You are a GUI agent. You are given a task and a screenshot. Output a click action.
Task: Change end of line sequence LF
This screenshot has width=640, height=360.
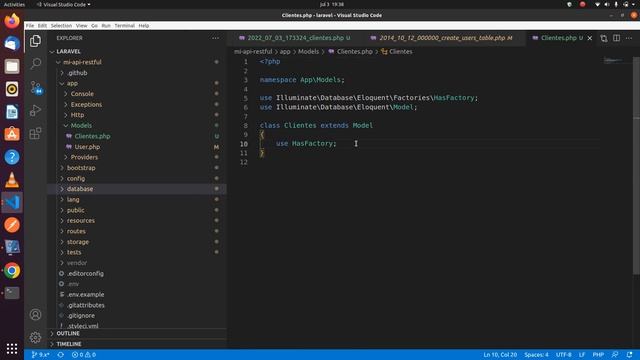tap(582, 355)
